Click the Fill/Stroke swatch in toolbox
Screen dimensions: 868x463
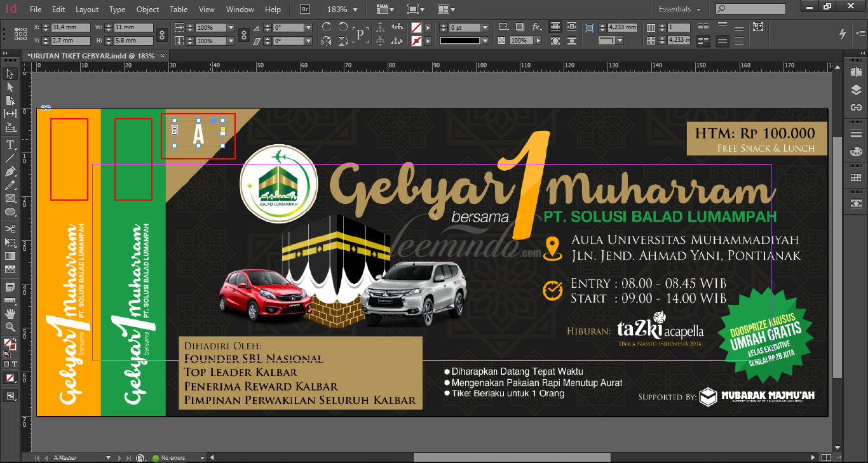pyautogui.click(x=10, y=346)
